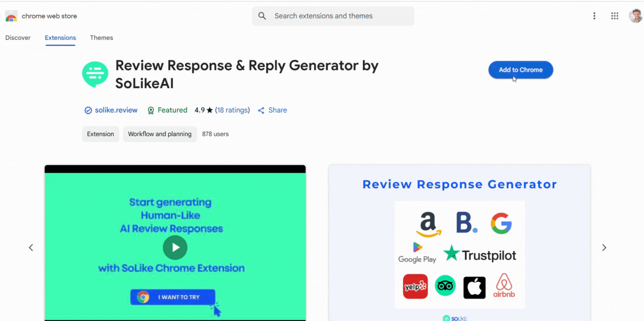Click the Tripadvisor owl logo
This screenshot has height=321, width=644.
coord(445,286)
